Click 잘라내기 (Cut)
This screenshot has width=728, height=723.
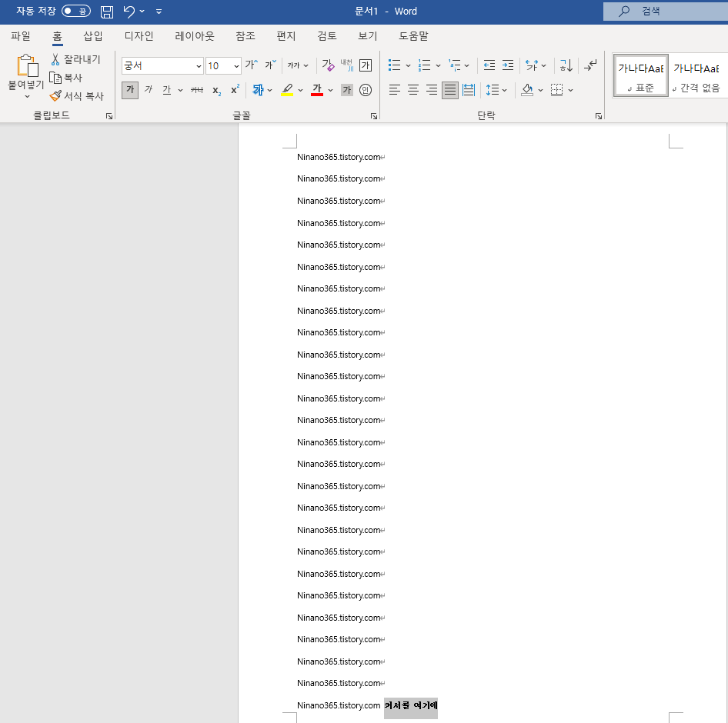(75, 59)
